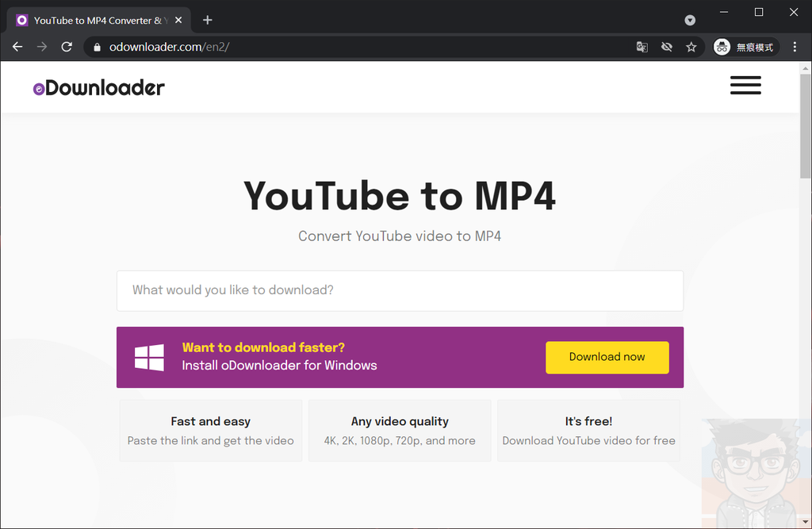Click the page vertical scrollbar thumb

coord(806,126)
